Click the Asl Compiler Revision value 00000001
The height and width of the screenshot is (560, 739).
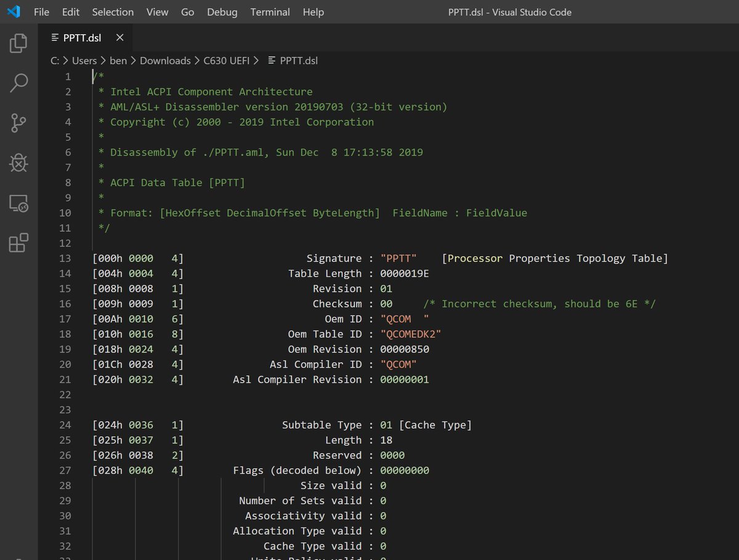pyautogui.click(x=405, y=379)
